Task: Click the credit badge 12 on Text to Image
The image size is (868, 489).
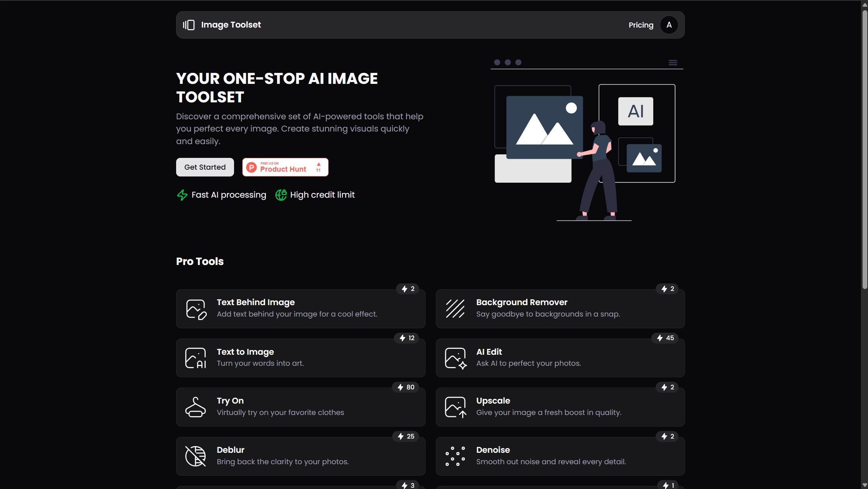Action: (407, 338)
